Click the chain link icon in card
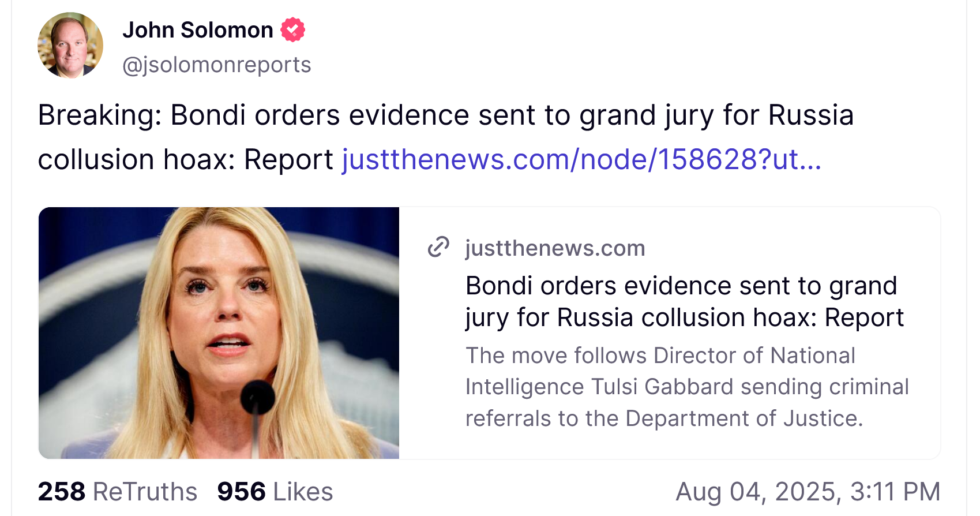This screenshot has width=980, height=516. coord(438,247)
